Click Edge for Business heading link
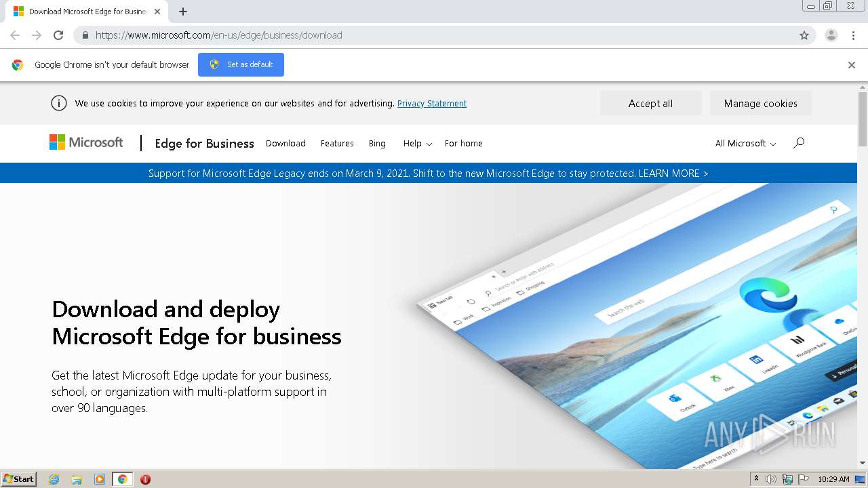The width and height of the screenshot is (868, 488). point(204,143)
